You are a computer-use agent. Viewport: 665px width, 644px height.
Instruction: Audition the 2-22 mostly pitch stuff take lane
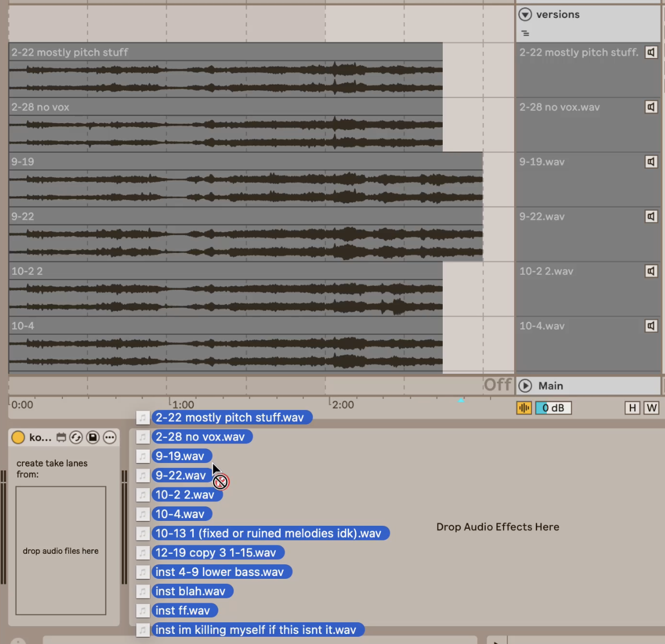[651, 52]
